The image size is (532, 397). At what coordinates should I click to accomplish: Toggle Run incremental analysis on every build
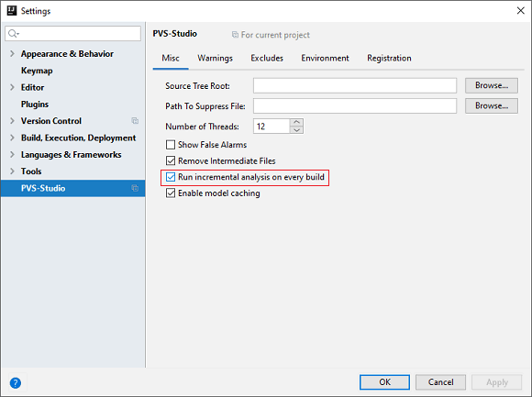171,177
